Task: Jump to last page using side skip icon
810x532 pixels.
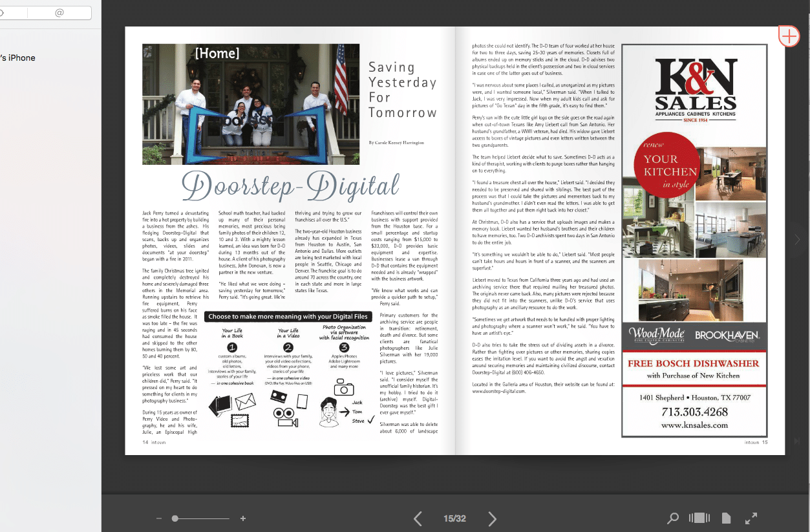Action: coord(796,441)
